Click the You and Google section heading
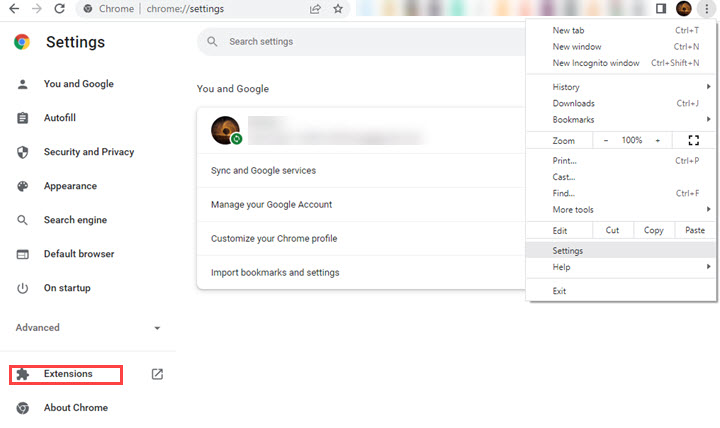The height and width of the screenshot is (428, 720). 233,89
